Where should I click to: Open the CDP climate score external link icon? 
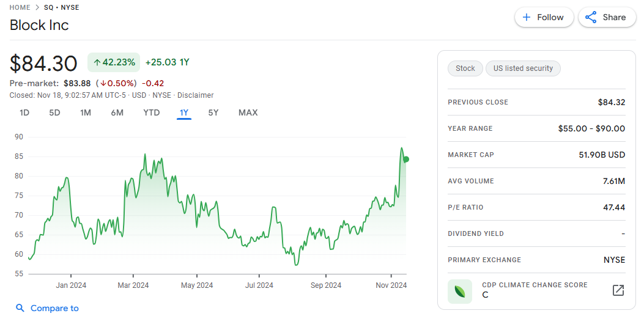pos(618,290)
